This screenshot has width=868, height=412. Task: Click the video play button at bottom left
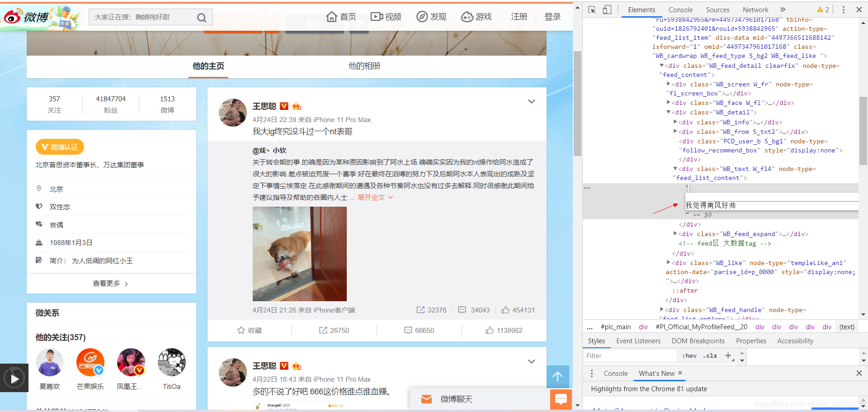(x=14, y=378)
